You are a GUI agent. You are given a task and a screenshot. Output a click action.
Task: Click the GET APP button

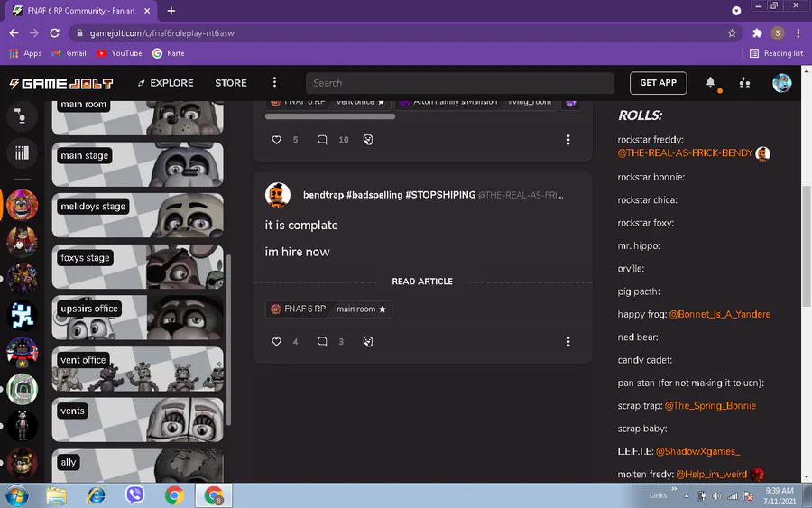coord(659,83)
